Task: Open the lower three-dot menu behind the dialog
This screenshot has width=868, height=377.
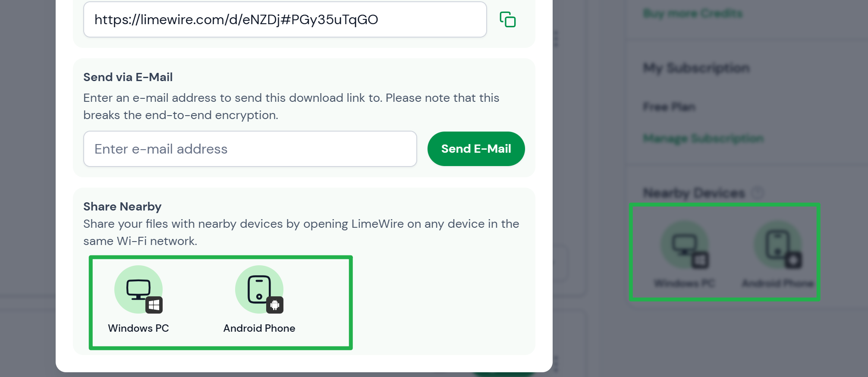Action: pyautogui.click(x=556, y=364)
